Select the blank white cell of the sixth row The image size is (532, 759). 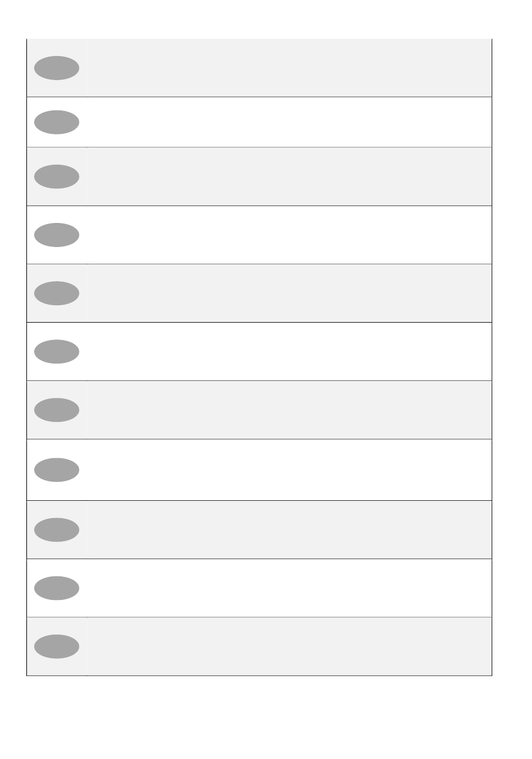tap(289, 352)
